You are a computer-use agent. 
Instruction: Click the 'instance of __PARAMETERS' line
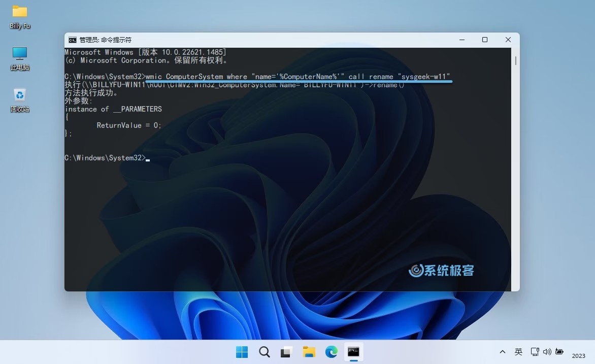coord(113,109)
